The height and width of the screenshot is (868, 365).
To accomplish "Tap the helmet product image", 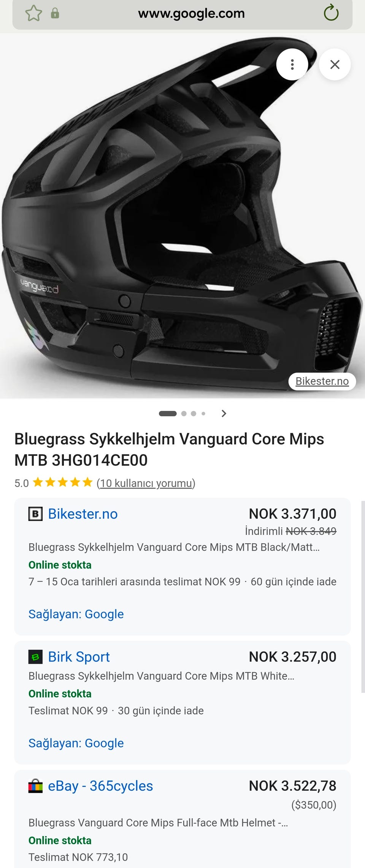I will (x=182, y=216).
